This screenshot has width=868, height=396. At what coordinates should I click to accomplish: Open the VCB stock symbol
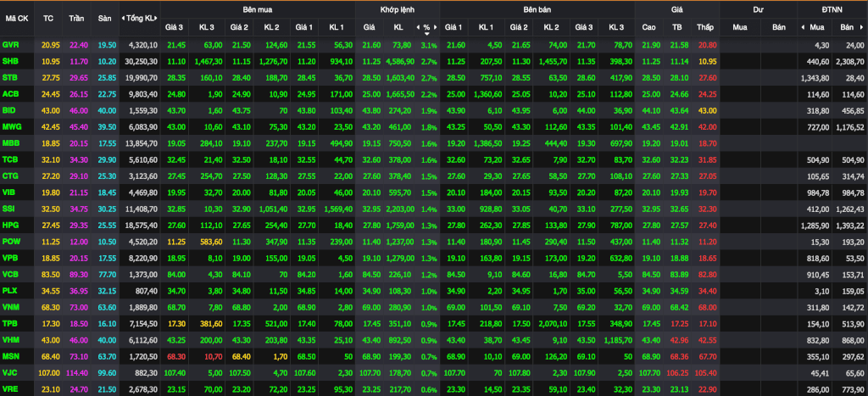(x=10, y=274)
